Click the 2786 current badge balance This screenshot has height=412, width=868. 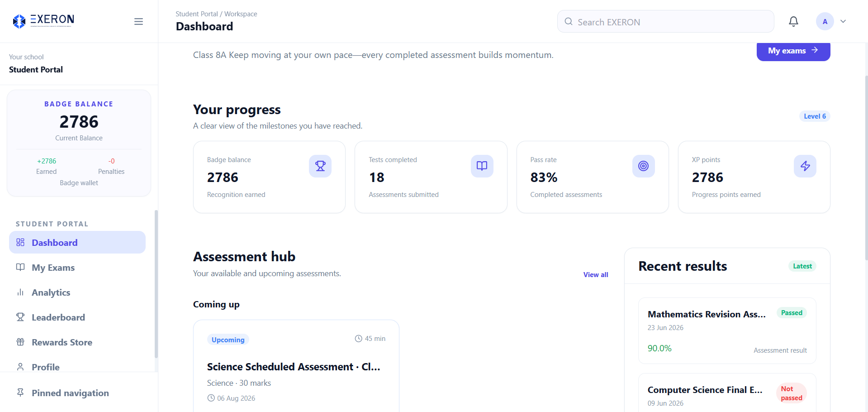pyautogui.click(x=79, y=122)
